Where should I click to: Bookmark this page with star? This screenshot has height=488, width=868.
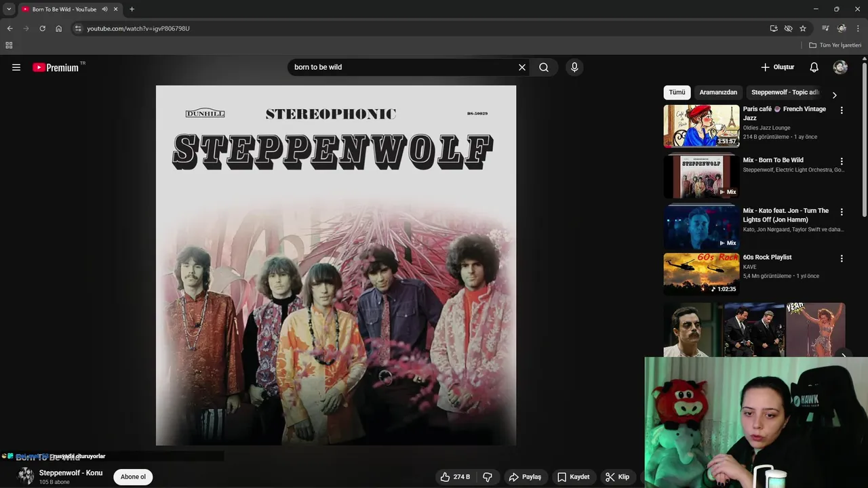pos(803,28)
